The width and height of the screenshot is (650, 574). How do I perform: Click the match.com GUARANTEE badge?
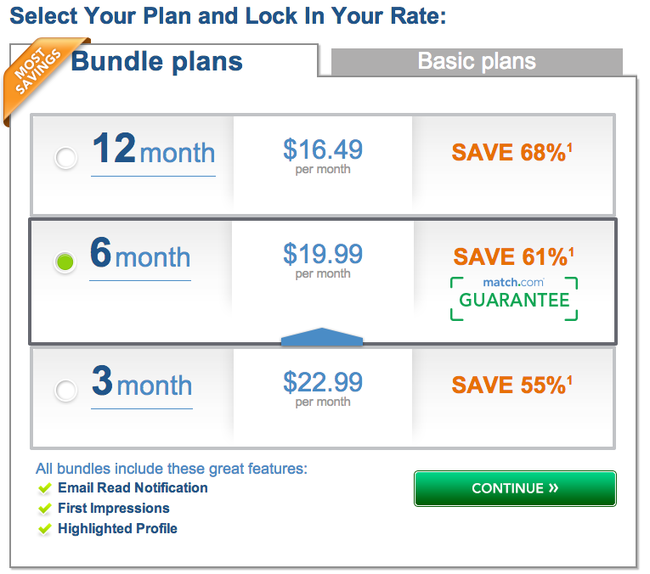(514, 298)
